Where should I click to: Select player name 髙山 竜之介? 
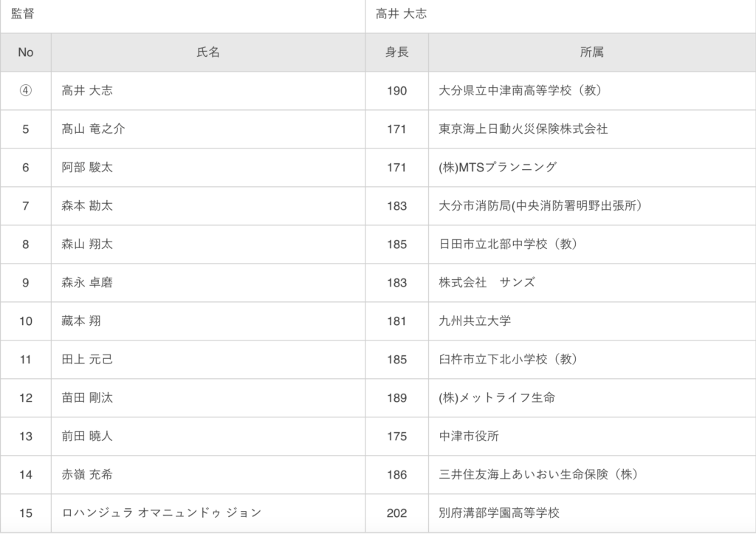(93, 129)
